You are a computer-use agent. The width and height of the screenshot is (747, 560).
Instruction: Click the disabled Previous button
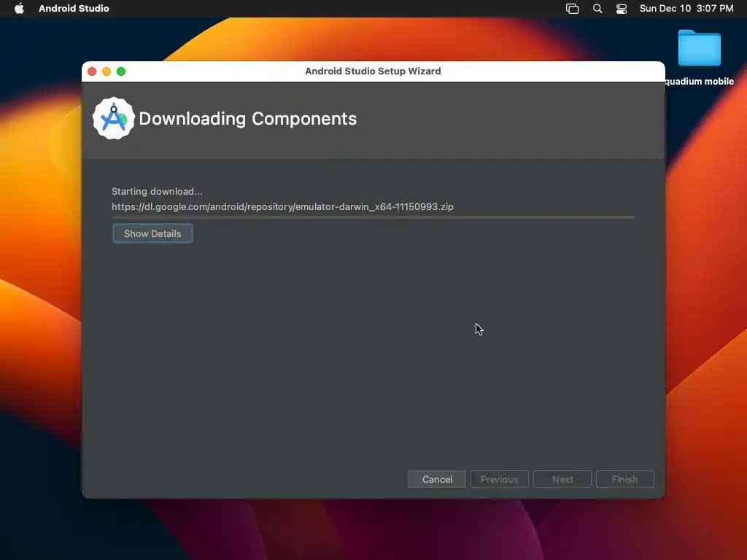[499, 479]
